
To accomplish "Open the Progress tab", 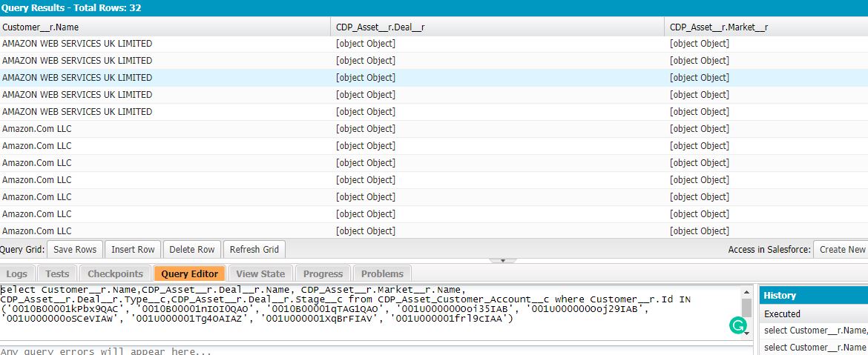I will [323, 273].
